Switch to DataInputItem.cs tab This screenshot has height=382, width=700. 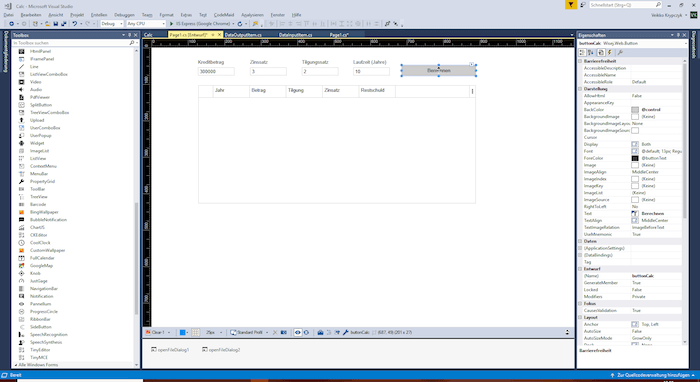pyautogui.click(x=296, y=35)
